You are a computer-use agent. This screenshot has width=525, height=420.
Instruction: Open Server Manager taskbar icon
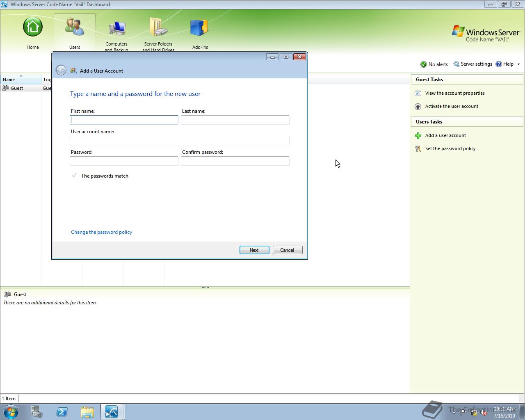(x=37, y=412)
